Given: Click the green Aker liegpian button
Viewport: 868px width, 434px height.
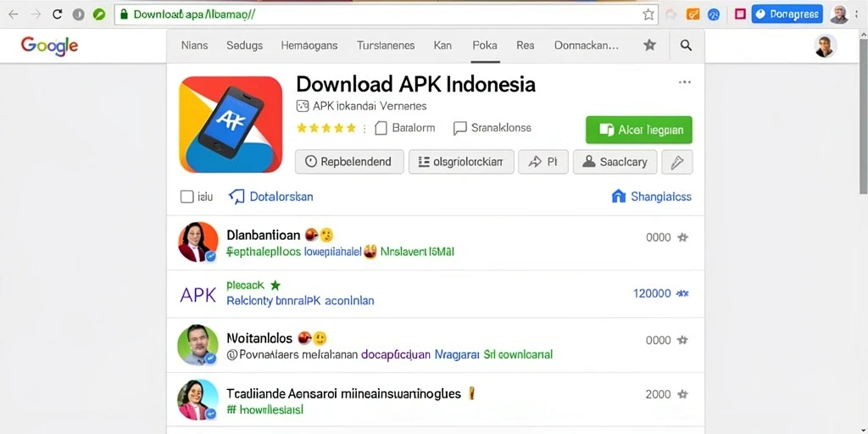Looking at the screenshot, I should 639,130.
